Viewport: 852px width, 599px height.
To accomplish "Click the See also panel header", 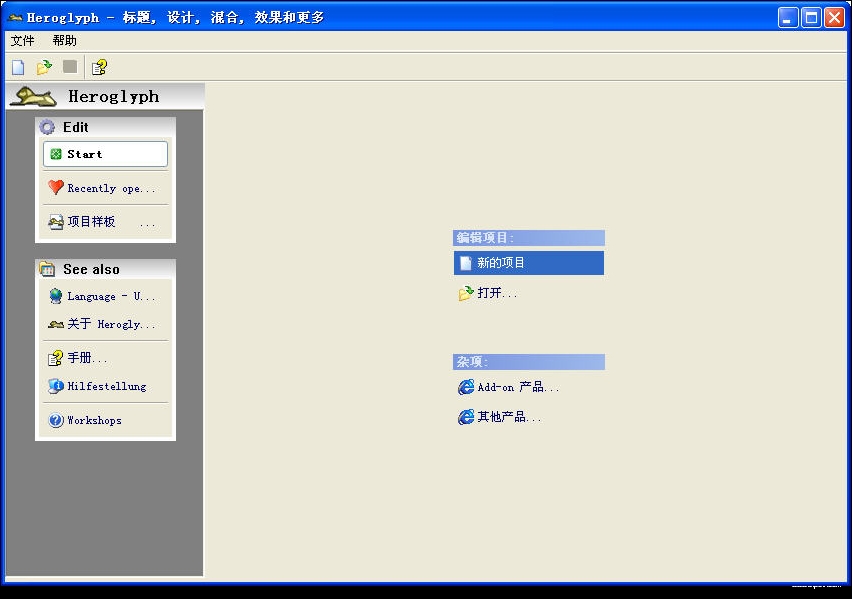I will [106, 269].
